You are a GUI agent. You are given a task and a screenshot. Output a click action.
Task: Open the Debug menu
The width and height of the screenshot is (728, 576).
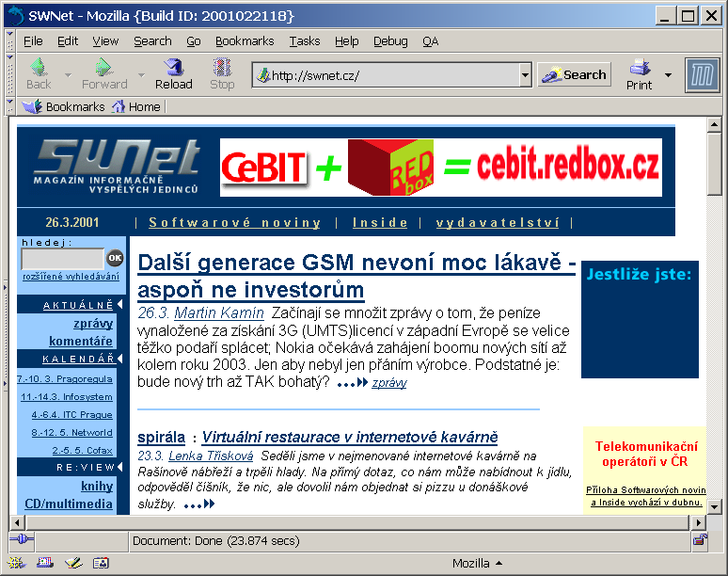(390, 41)
